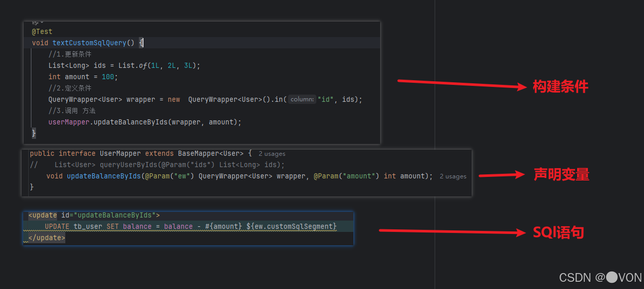This screenshot has width=644, height=289.
Task: Click the ${ew.customSqlSegment} expression
Action: tap(292, 226)
